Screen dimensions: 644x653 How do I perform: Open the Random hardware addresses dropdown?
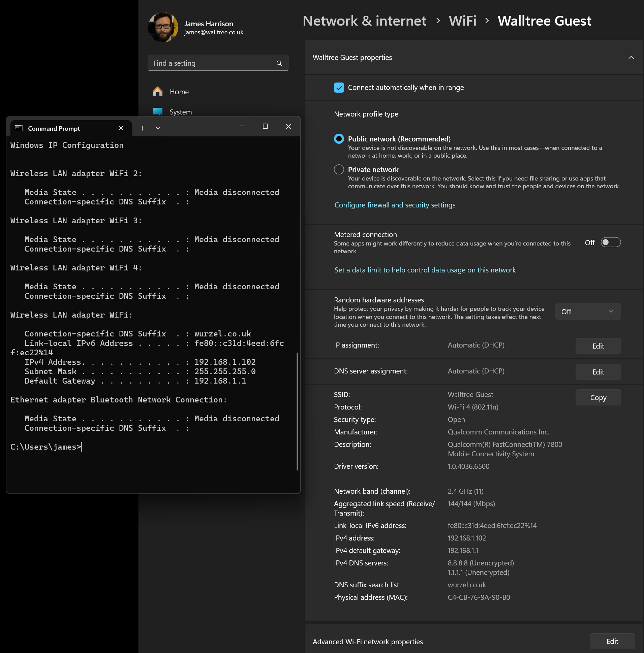coord(587,311)
